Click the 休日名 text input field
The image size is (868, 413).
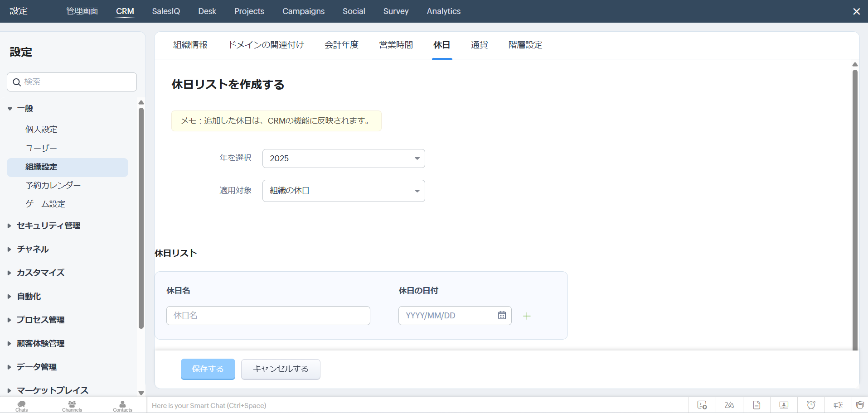pos(268,316)
